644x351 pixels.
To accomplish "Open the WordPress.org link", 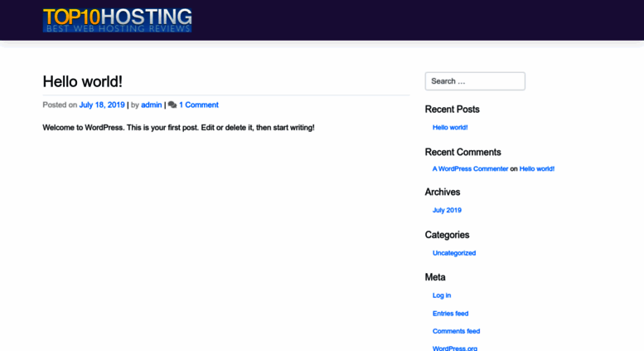I will pyautogui.click(x=455, y=349).
